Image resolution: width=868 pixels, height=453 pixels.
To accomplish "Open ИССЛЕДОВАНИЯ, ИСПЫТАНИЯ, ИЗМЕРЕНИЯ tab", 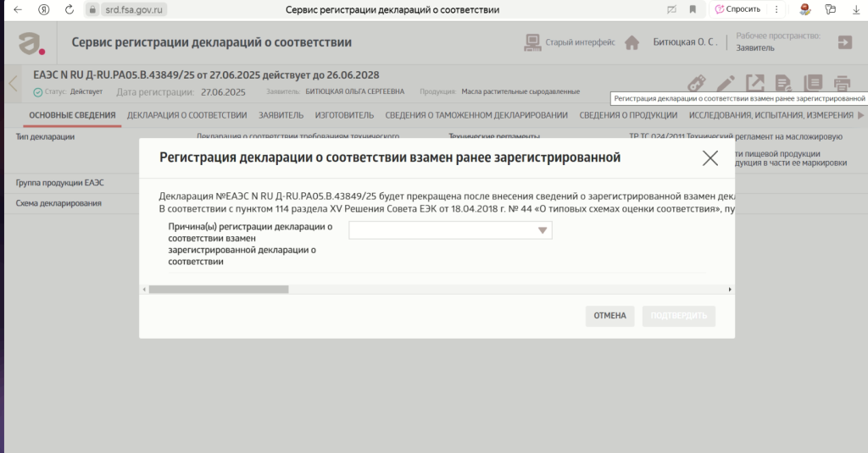I will (x=771, y=115).
